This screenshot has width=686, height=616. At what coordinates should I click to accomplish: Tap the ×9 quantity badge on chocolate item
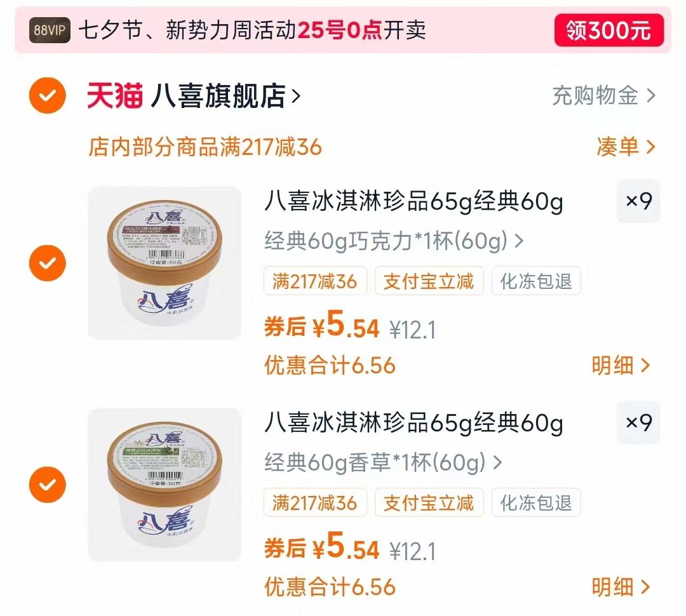(638, 201)
